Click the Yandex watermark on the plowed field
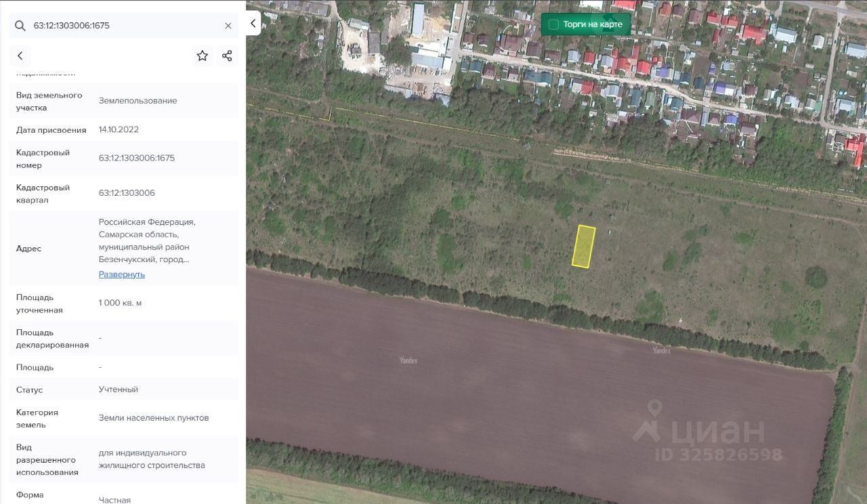Screen dimensions: 867x504 (x=408, y=360)
